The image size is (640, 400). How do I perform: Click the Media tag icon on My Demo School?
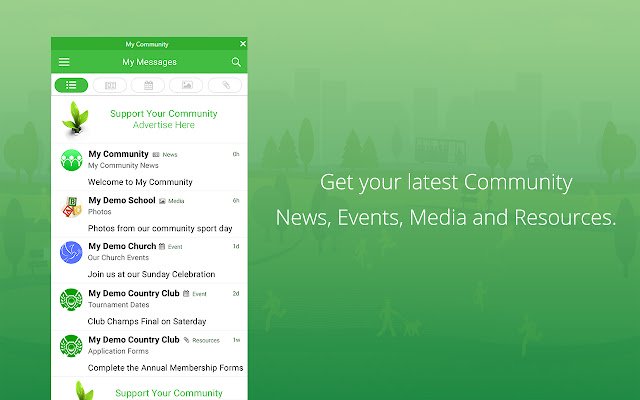tap(162, 201)
